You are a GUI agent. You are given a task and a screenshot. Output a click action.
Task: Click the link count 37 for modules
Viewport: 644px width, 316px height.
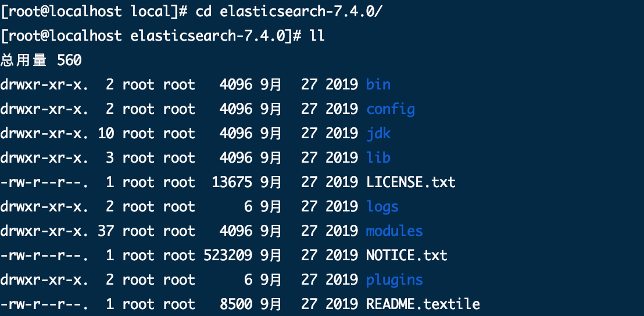pos(106,231)
